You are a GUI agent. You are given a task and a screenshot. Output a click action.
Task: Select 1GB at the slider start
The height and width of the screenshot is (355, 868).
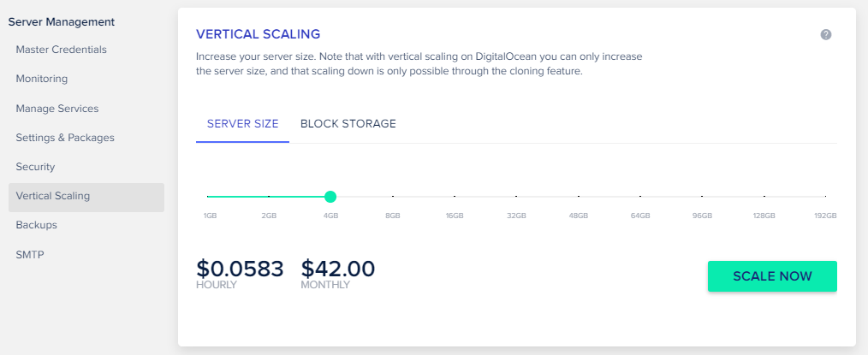(208, 197)
